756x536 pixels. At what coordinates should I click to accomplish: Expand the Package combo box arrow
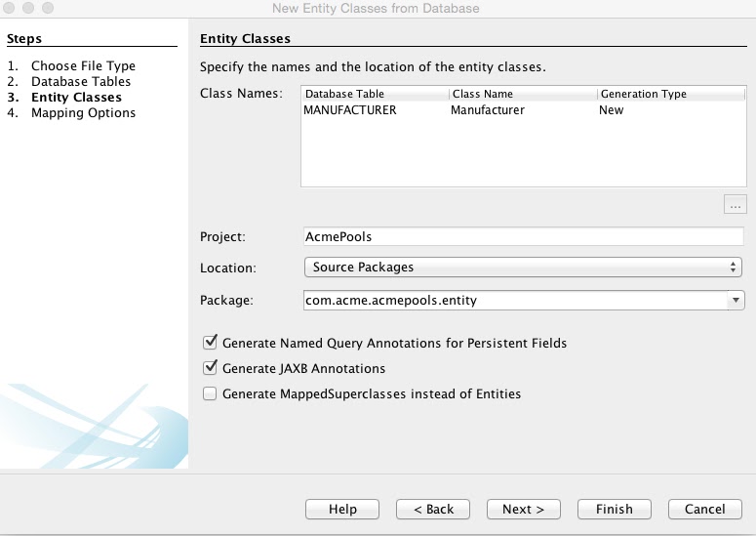pyautogui.click(x=736, y=301)
